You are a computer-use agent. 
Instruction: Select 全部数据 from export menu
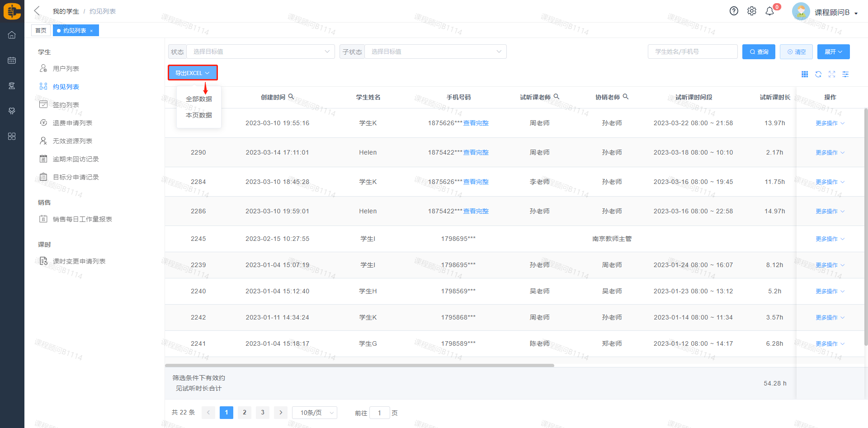coord(199,99)
